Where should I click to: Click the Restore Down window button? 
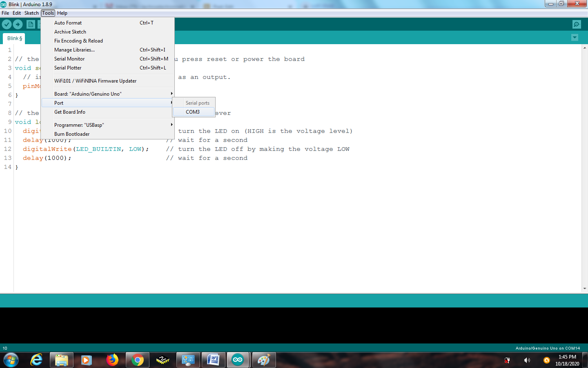point(561,4)
